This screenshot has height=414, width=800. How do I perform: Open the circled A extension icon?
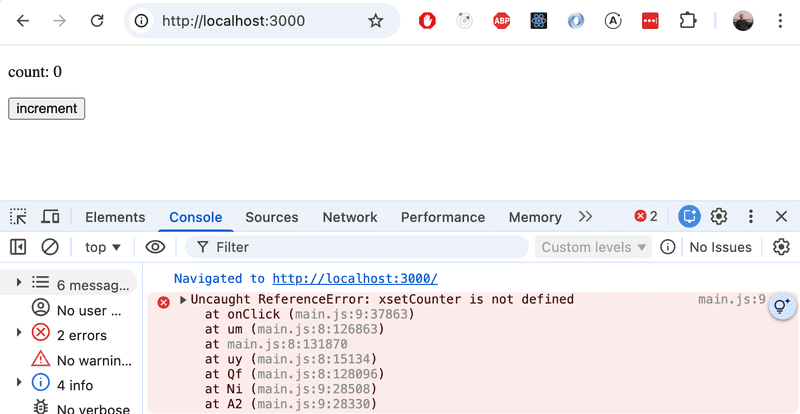coord(613,21)
